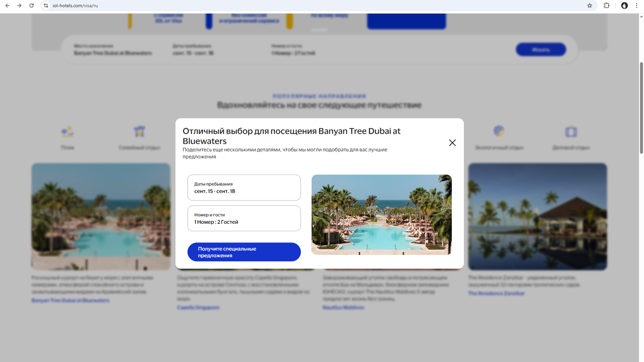This screenshot has height=362, width=644.
Task: Open the destination field in search bar
Action: coord(113,49)
